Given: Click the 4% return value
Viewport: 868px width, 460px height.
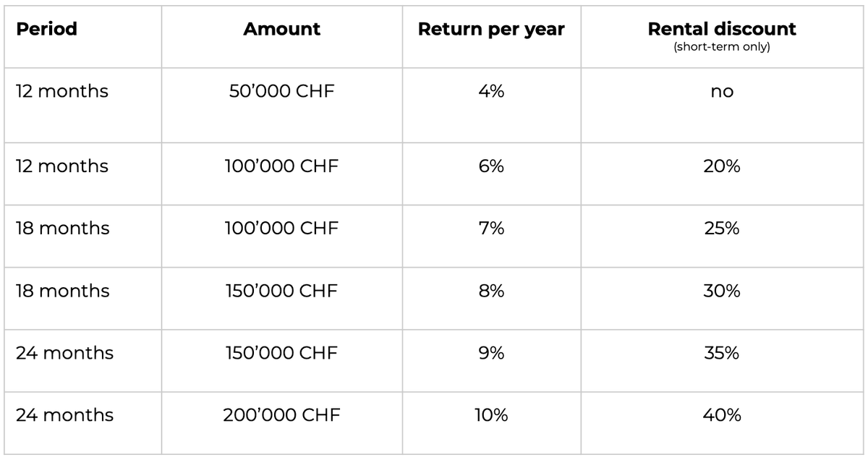Looking at the screenshot, I should 491,92.
